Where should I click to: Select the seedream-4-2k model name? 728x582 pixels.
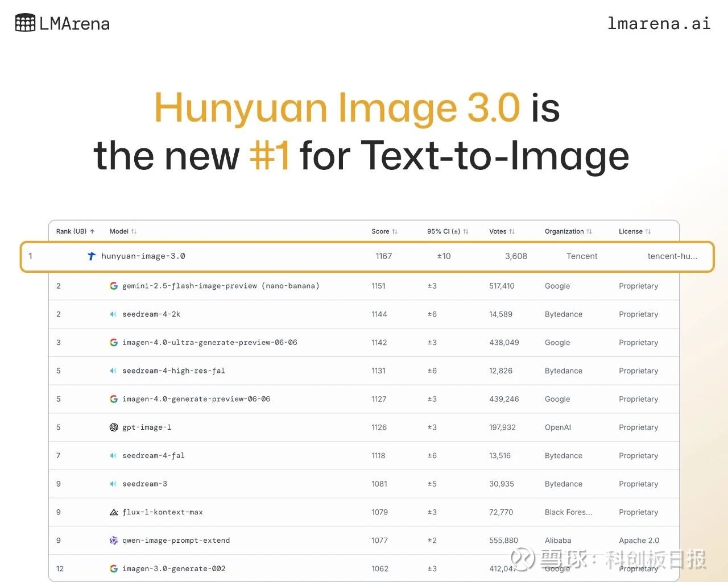[151, 314]
